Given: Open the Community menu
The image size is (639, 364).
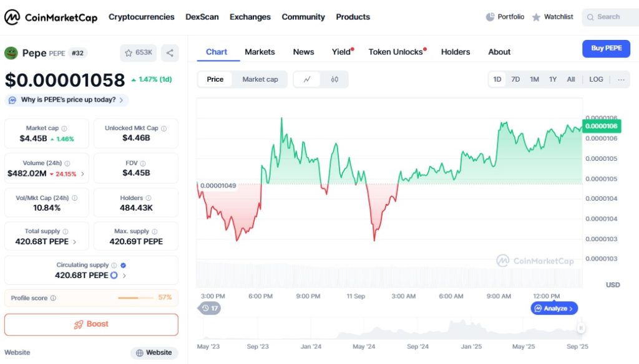Looking at the screenshot, I should [x=303, y=17].
